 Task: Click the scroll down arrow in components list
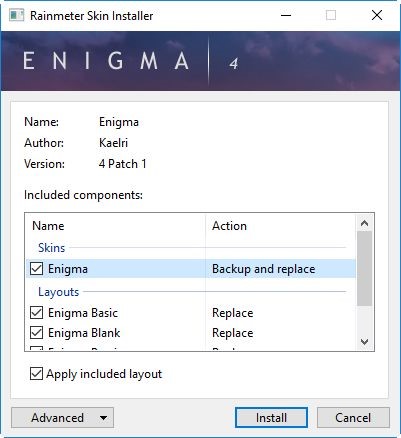[364, 342]
